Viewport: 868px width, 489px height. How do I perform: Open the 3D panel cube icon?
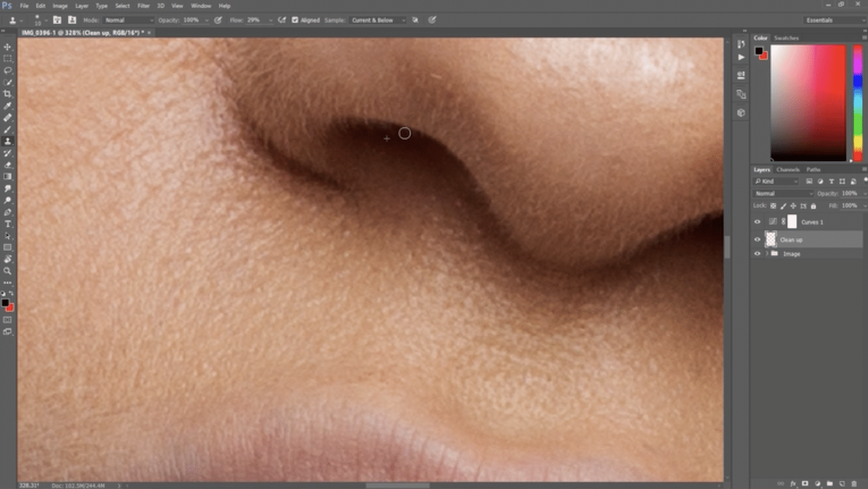click(x=741, y=112)
